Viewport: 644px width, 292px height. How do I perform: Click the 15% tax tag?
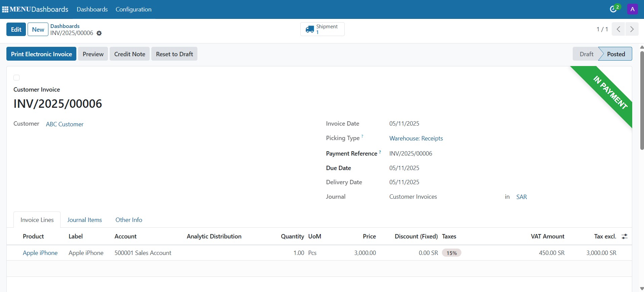click(x=451, y=253)
